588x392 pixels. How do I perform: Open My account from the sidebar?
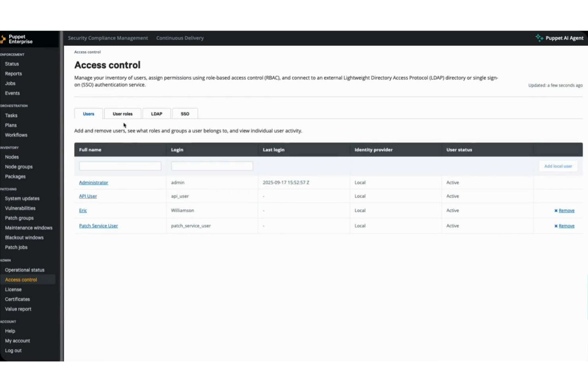(17, 340)
